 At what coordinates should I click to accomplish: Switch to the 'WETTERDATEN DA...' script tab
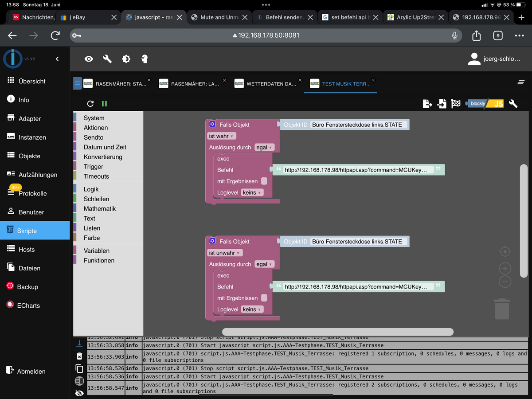tap(271, 84)
